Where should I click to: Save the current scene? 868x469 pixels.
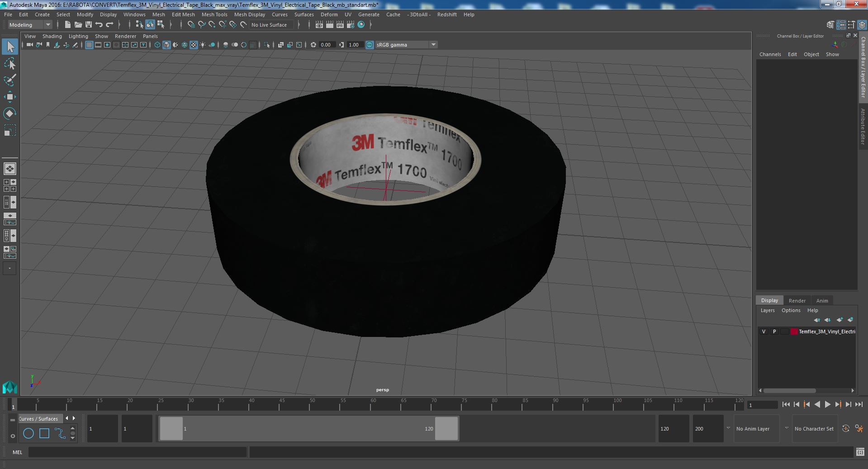point(89,25)
